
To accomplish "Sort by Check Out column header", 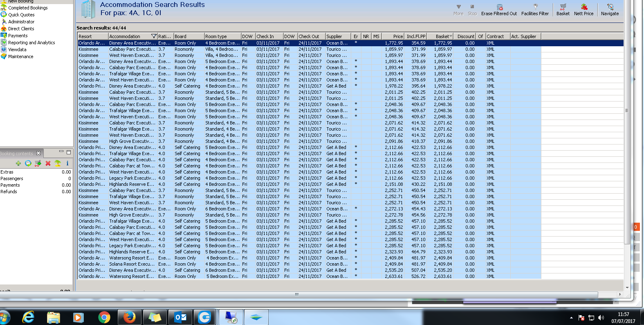I will click(x=311, y=36).
